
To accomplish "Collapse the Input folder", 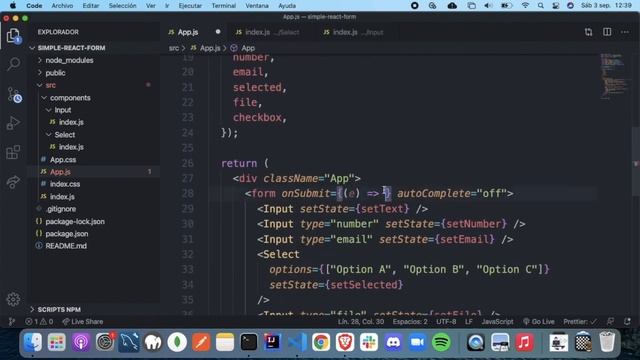I will [62, 110].
